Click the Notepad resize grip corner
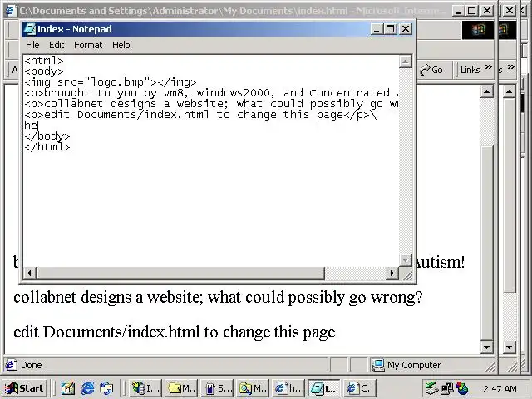The height and width of the screenshot is (399, 532). click(407, 274)
